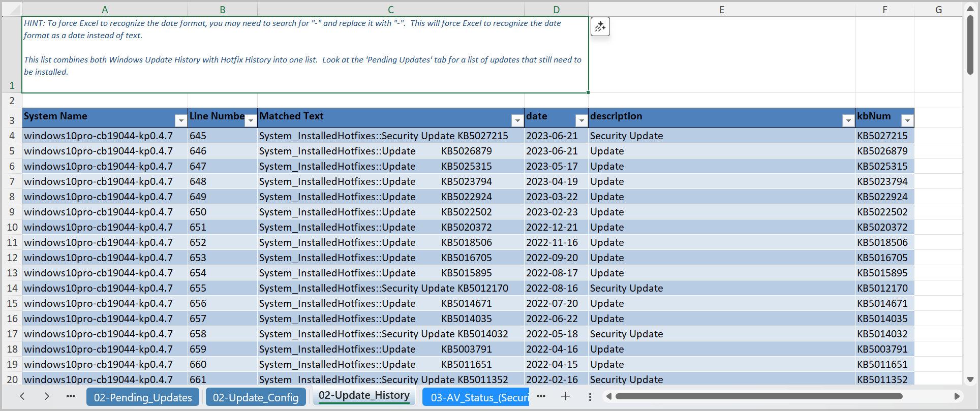Expand the description filter dropdown

pyautogui.click(x=848, y=120)
